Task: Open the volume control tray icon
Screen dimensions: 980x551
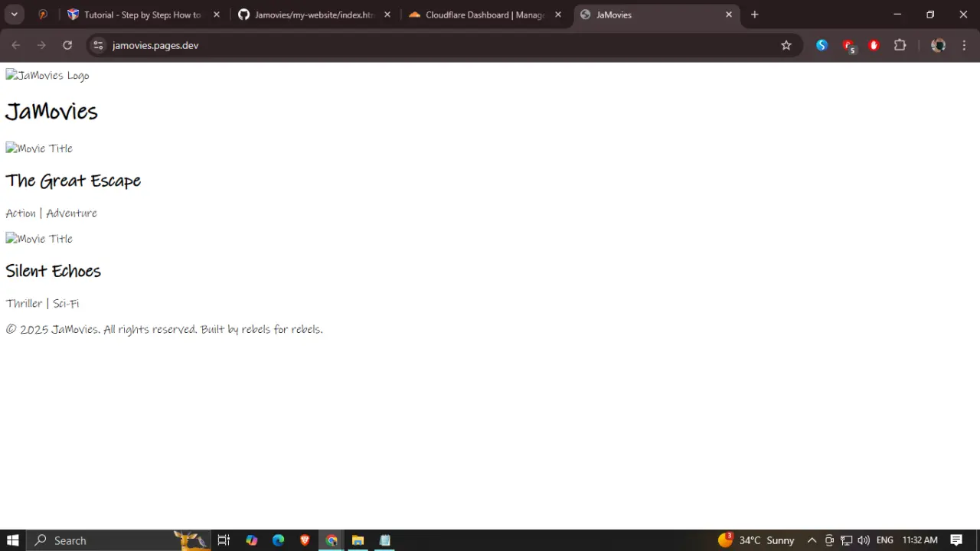Action: click(x=864, y=540)
